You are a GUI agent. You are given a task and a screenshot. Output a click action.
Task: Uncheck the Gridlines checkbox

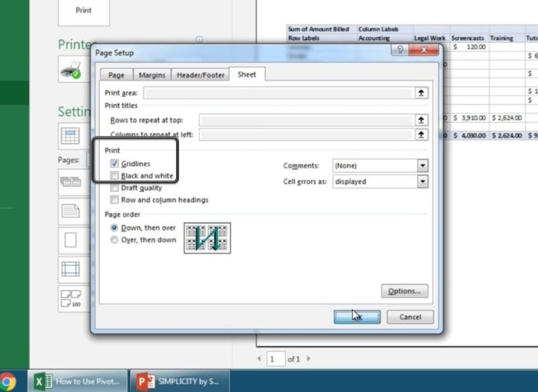tap(115, 163)
